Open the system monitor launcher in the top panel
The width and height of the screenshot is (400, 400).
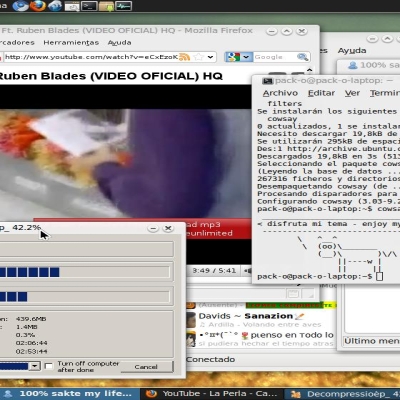pos(124,6)
